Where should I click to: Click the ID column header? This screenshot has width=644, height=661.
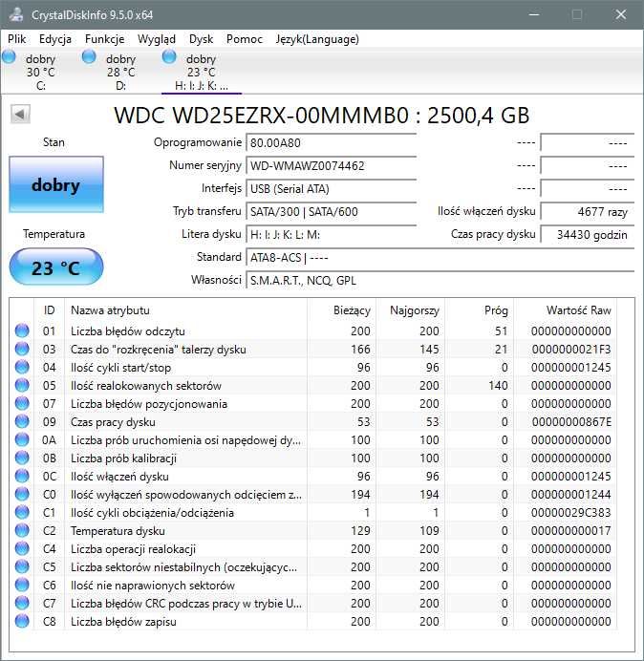(x=50, y=310)
